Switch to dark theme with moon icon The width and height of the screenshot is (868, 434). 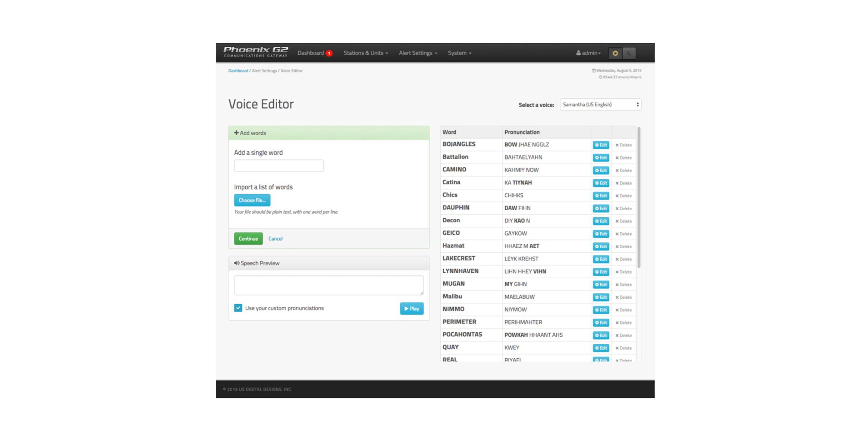tap(629, 53)
